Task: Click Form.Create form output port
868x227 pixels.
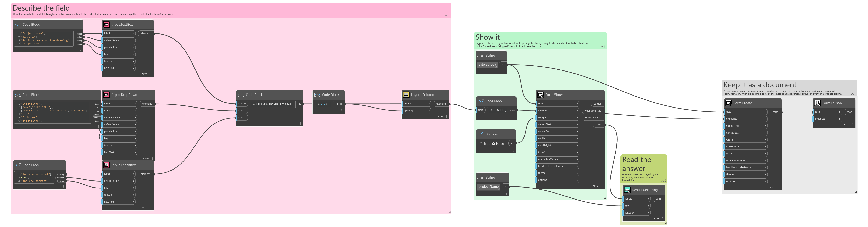Action: click(x=775, y=112)
